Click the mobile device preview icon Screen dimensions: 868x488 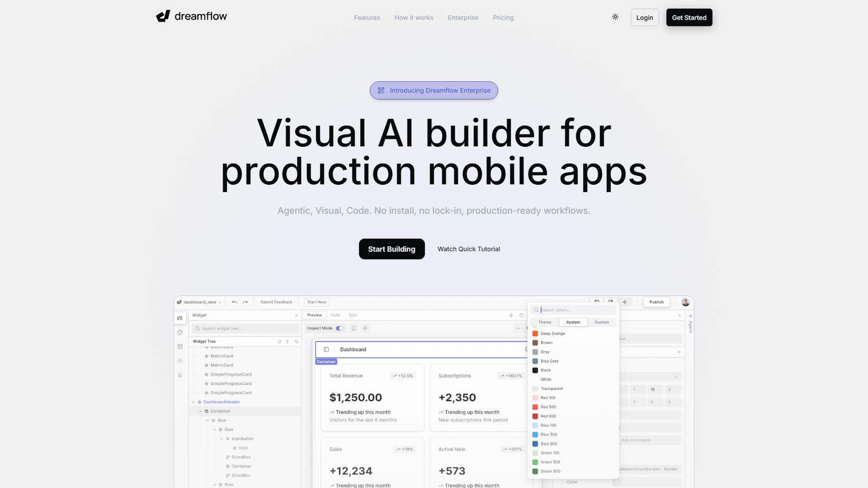(x=353, y=328)
